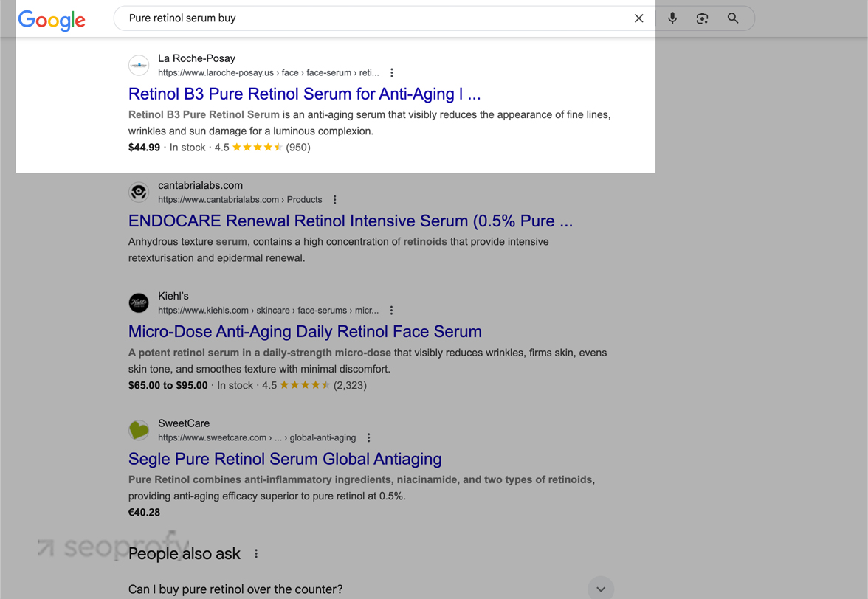The height and width of the screenshot is (599, 868).
Task: Click the Kiehl's site name
Action: [173, 297]
